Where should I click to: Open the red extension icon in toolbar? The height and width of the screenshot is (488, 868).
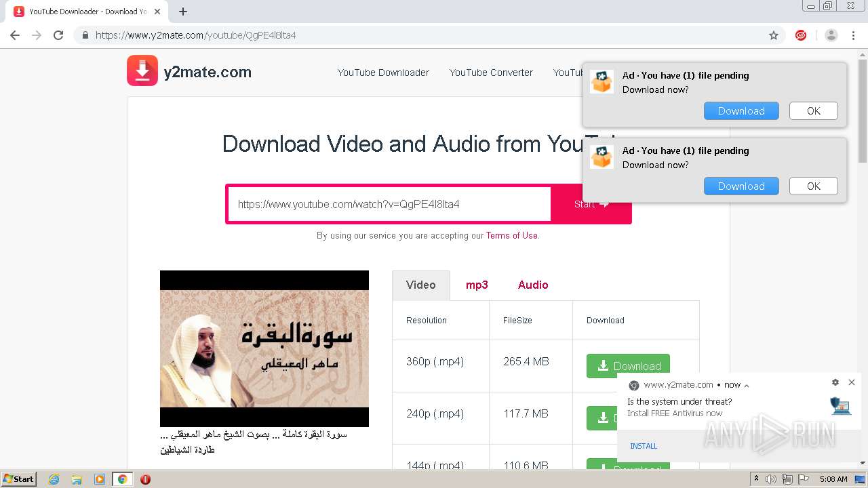801,35
